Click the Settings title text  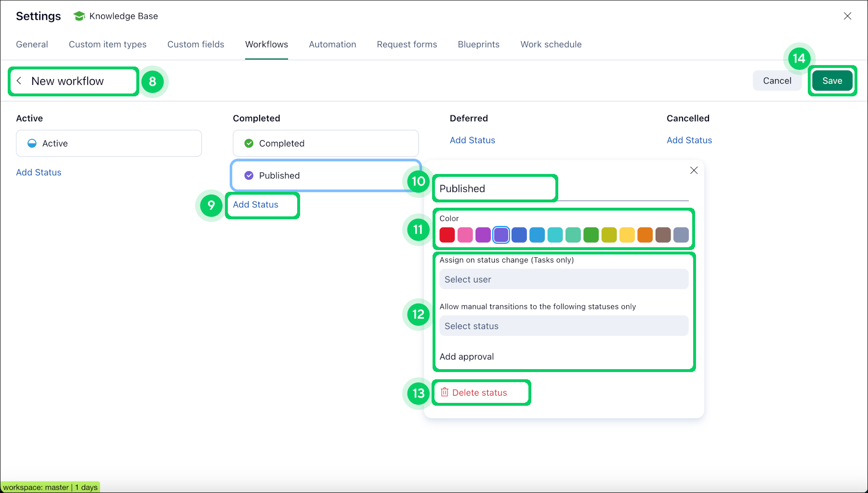pyautogui.click(x=39, y=16)
